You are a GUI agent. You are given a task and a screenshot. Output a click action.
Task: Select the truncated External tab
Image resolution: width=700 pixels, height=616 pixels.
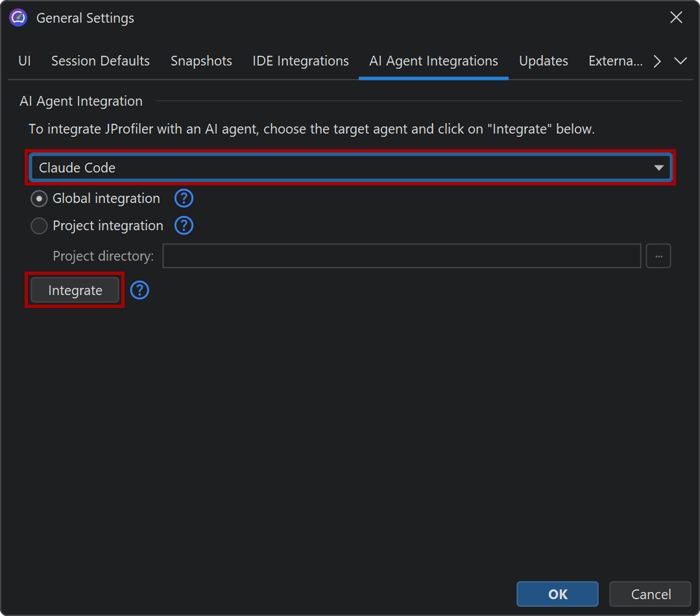[615, 61]
